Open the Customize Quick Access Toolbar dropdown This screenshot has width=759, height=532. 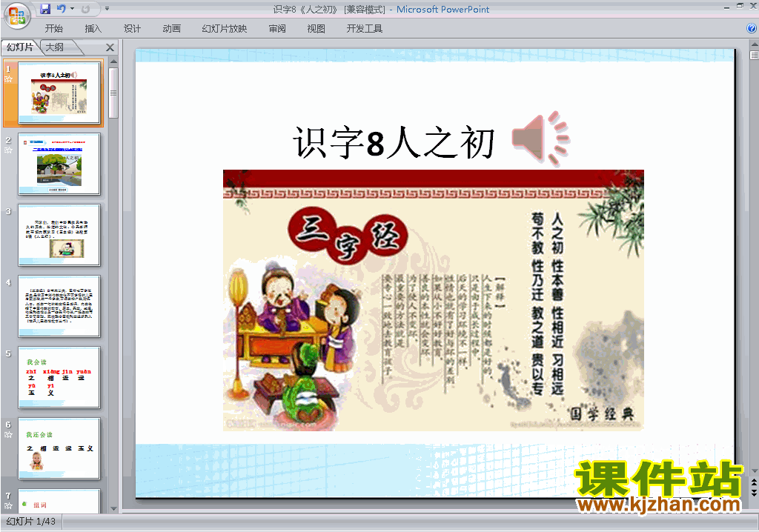tap(107, 9)
